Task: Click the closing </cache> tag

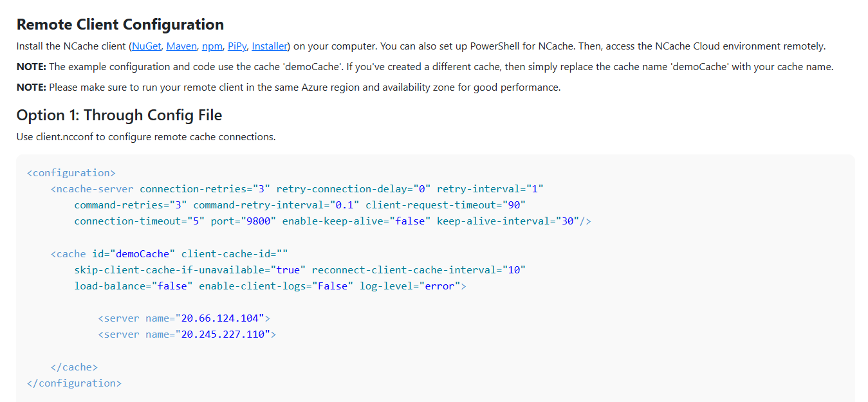Action: [74, 367]
